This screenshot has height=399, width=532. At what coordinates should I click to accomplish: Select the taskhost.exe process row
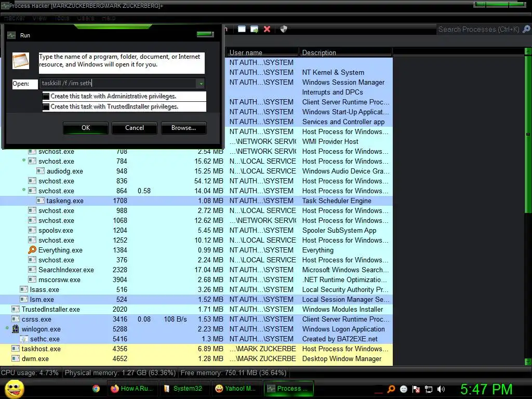[196, 349]
